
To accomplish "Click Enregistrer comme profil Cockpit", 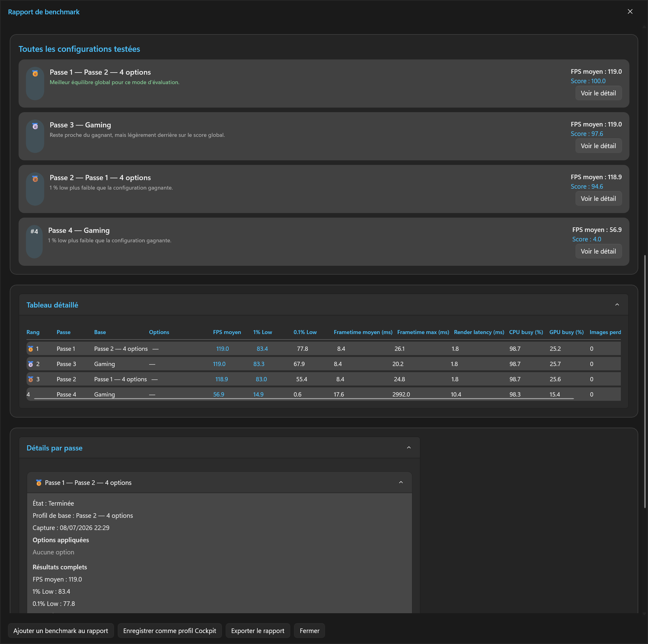I will pos(169,631).
